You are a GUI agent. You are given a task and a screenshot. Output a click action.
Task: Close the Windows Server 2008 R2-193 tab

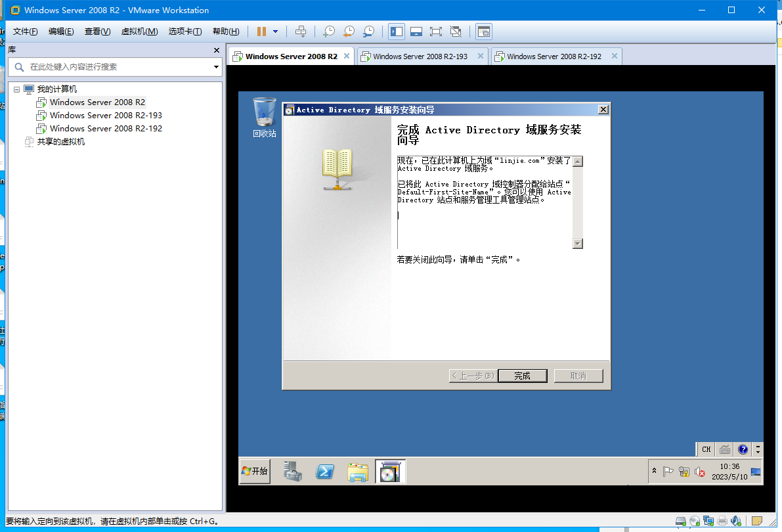(480, 56)
